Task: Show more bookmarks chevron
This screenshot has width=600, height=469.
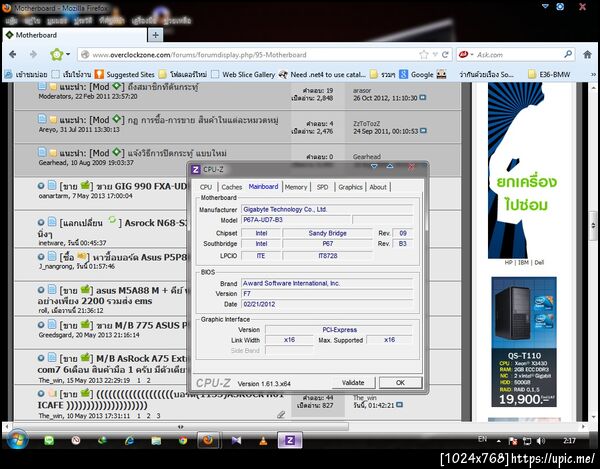Action: pyautogui.click(x=593, y=75)
